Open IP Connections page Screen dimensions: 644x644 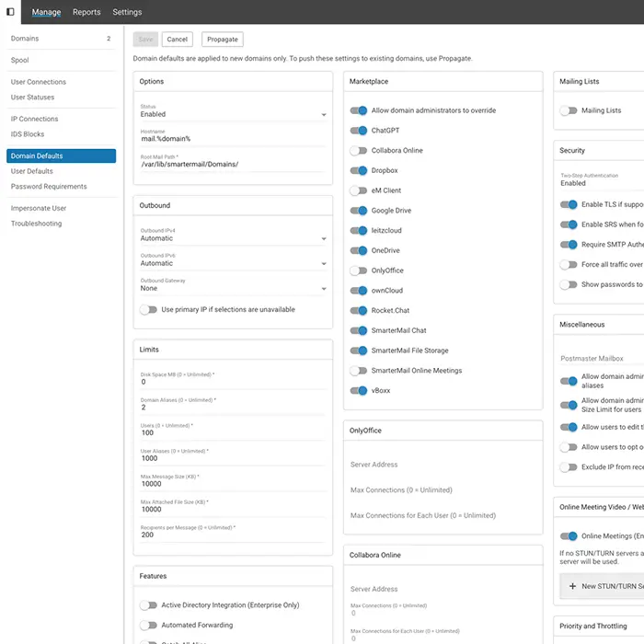pos(62,119)
